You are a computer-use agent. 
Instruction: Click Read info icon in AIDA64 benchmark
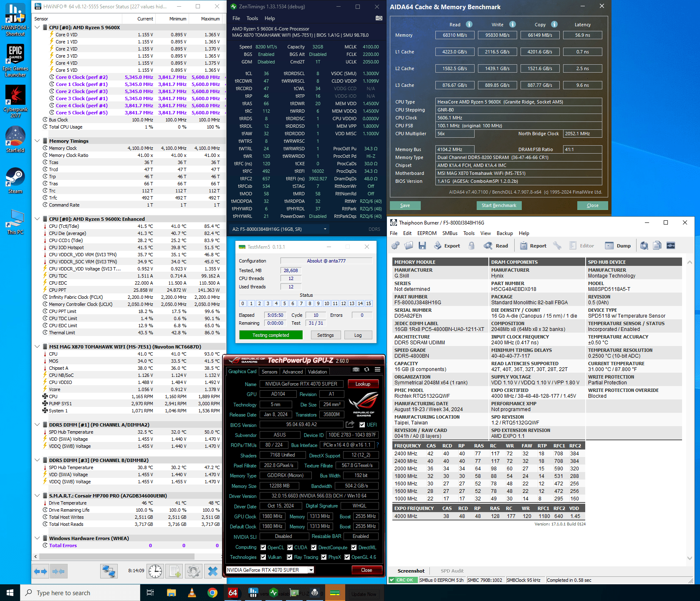469,24
